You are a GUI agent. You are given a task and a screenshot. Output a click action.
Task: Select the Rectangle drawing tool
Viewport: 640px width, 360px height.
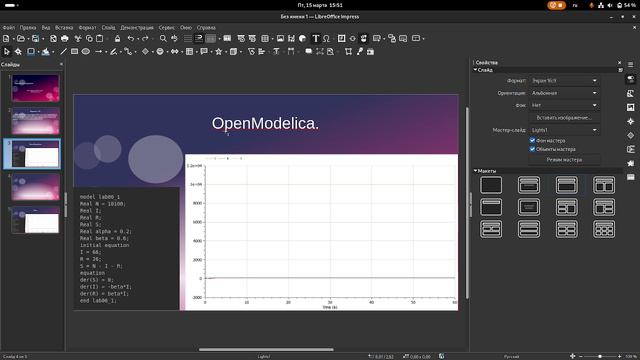tap(74, 51)
